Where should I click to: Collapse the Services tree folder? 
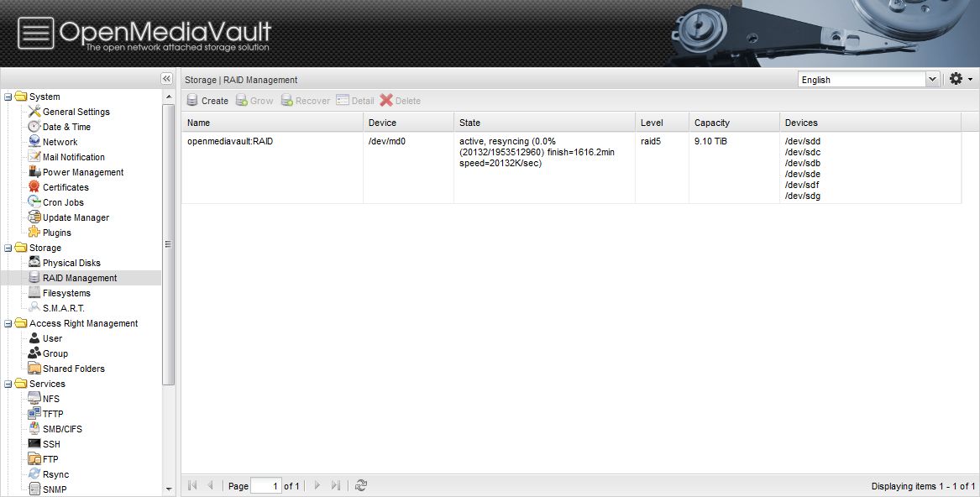coord(8,384)
